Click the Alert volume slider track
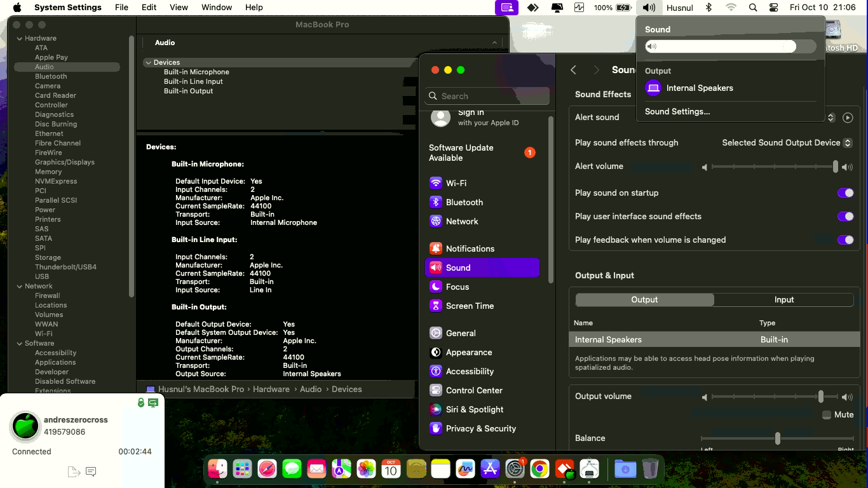The image size is (868, 488). [x=773, y=166]
